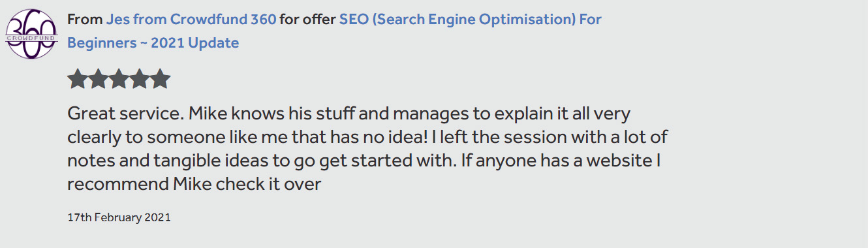Click the 'Great service' opening review line
Image resolution: width=868 pixels, height=248 pixels.
coord(349,114)
